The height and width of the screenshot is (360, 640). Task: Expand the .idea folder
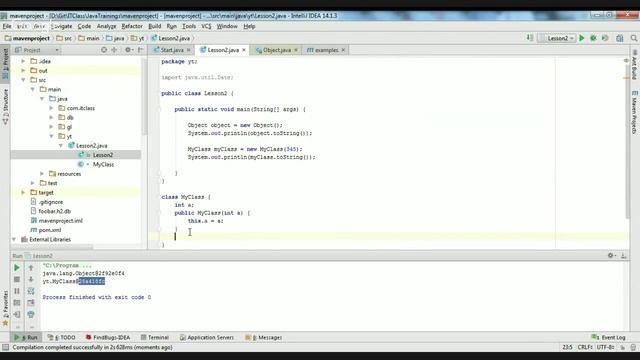point(23,61)
